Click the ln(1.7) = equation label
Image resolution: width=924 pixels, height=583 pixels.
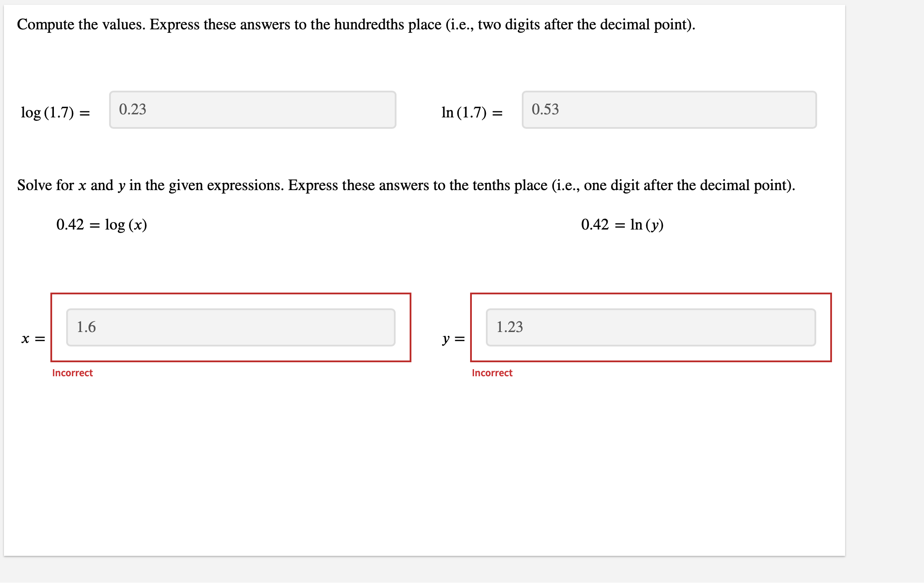[x=471, y=113]
